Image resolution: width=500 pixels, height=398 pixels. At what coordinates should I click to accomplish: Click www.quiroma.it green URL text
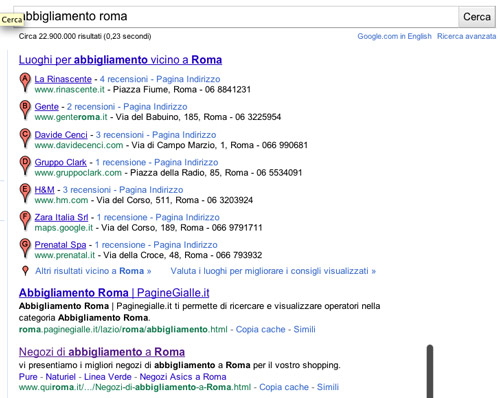(135, 387)
